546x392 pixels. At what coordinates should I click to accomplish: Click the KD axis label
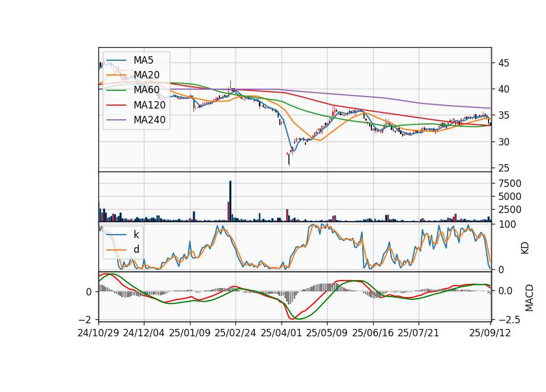click(525, 248)
